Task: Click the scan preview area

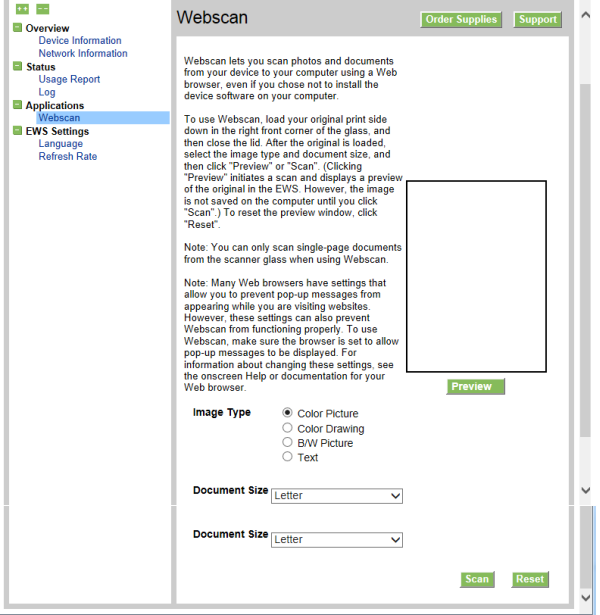Action: coord(476,277)
